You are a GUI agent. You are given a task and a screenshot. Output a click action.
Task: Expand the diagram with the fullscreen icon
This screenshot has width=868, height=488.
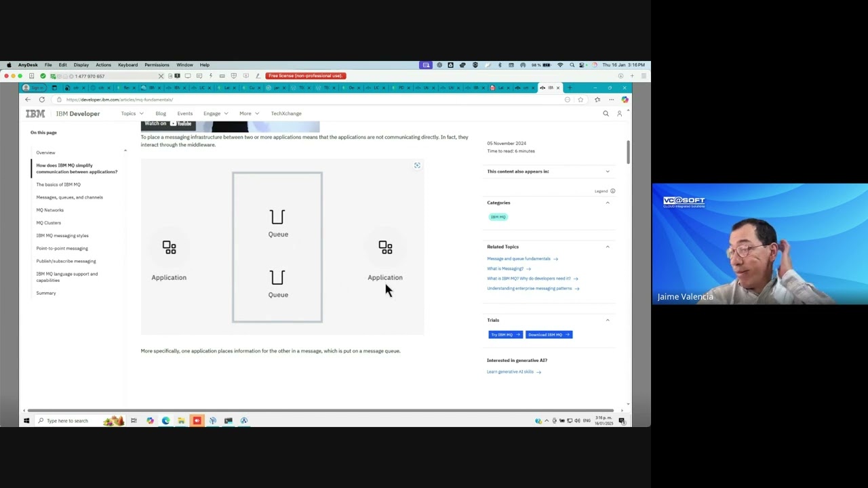click(417, 165)
